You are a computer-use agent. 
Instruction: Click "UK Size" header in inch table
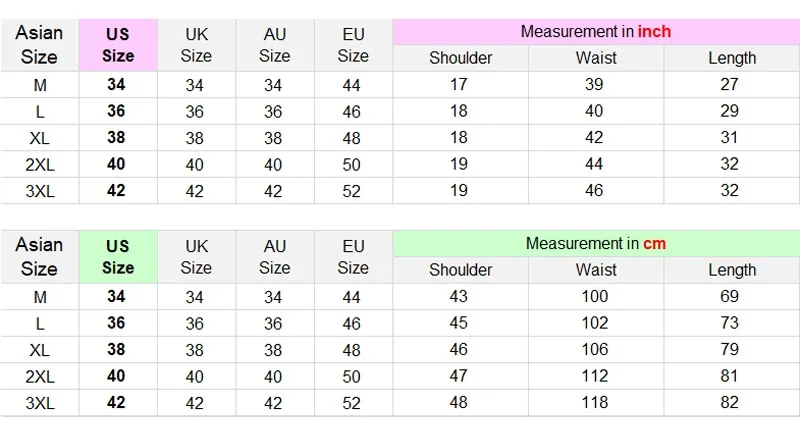pyautogui.click(x=196, y=45)
